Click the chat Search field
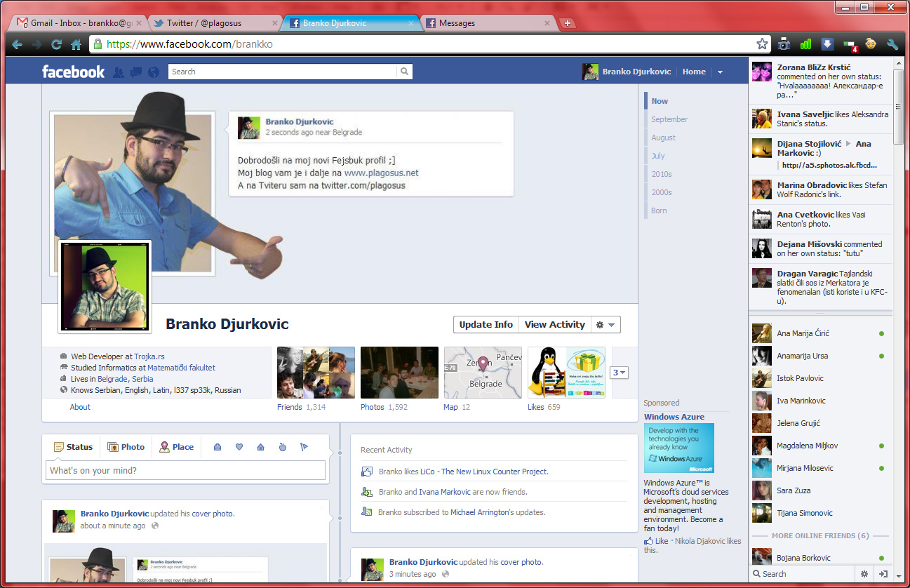 pyautogui.click(x=803, y=574)
